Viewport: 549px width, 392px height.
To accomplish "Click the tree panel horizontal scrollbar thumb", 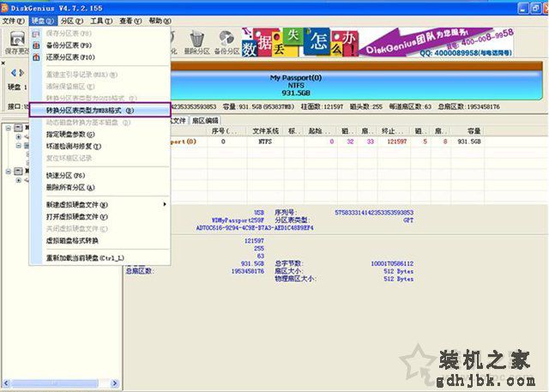I will point(55,383).
